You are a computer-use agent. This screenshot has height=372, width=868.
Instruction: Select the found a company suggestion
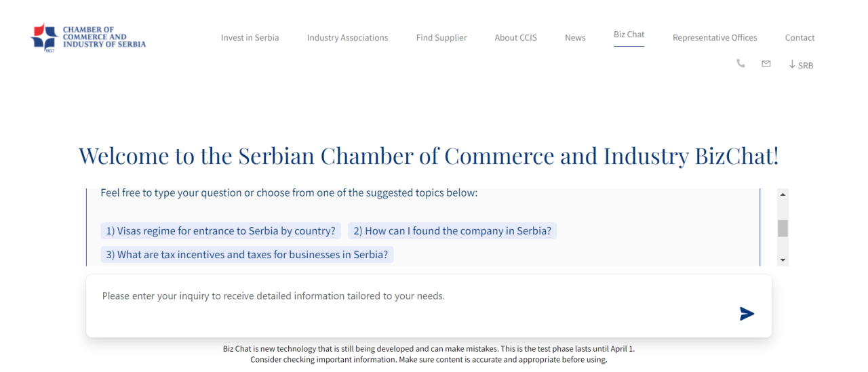pyautogui.click(x=452, y=231)
